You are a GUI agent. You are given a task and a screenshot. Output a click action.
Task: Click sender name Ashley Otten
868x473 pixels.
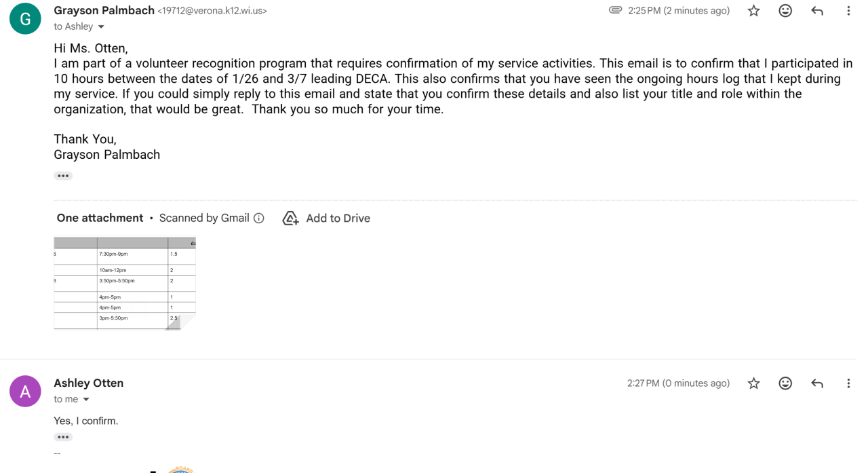pyautogui.click(x=88, y=383)
